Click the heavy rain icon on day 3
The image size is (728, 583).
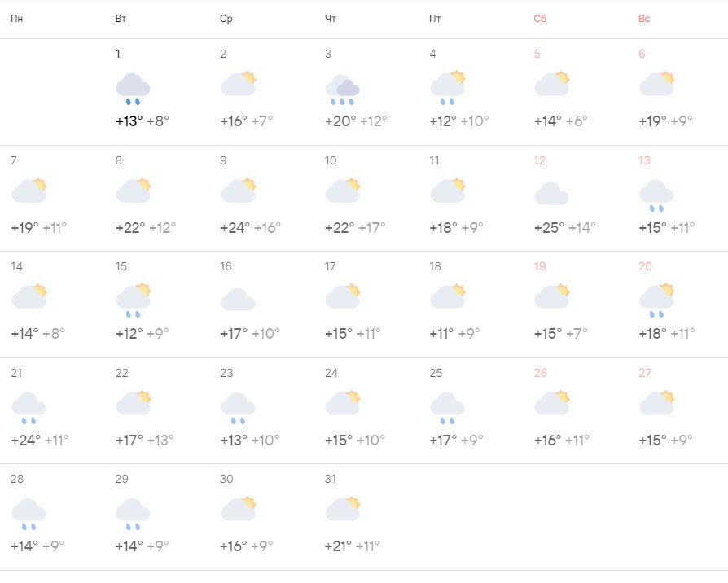tap(342, 90)
